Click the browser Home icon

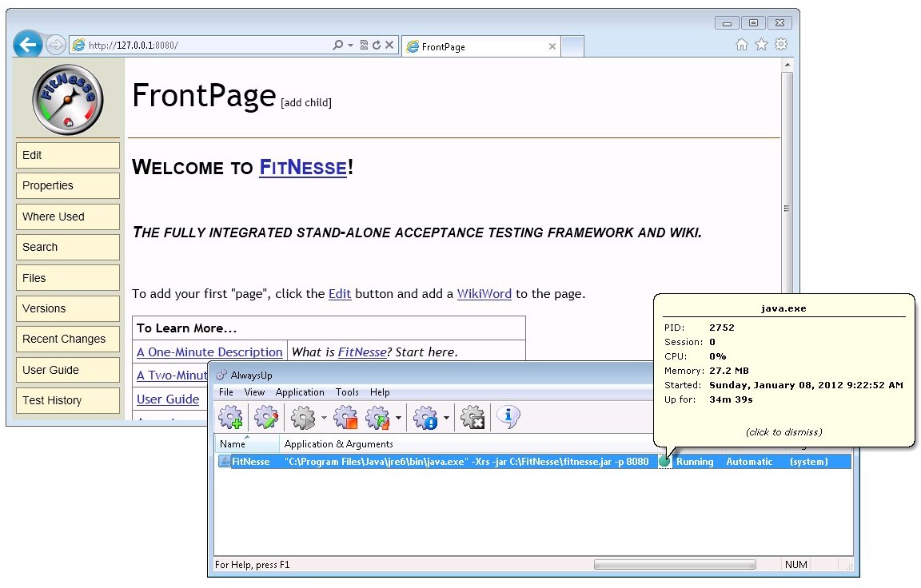tap(742, 45)
